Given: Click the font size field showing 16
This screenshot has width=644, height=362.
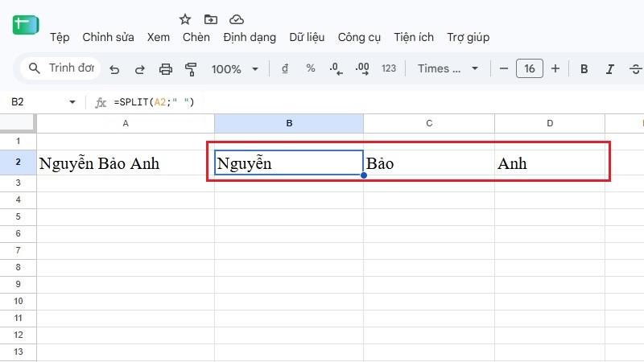Looking at the screenshot, I should (530, 68).
